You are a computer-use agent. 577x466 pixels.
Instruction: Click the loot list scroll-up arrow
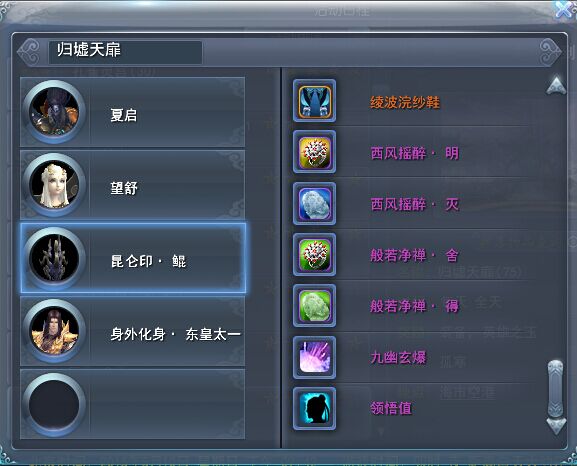point(556,86)
